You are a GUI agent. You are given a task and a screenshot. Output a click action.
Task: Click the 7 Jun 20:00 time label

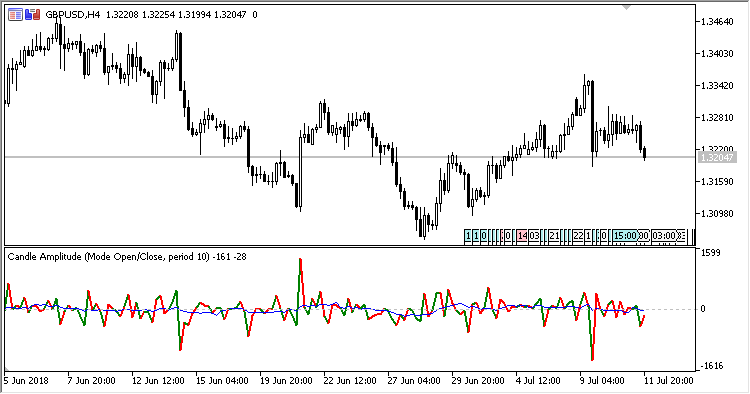pos(91,381)
